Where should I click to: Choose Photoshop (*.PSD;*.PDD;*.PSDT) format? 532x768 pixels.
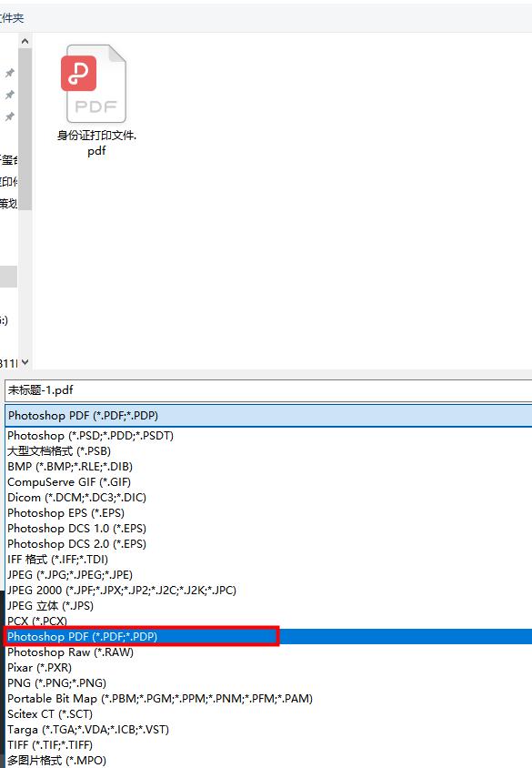pos(91,436)
